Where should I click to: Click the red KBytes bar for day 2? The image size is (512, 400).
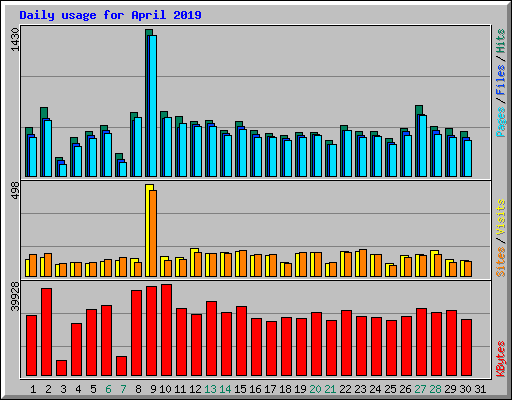[x=46, y=332]
